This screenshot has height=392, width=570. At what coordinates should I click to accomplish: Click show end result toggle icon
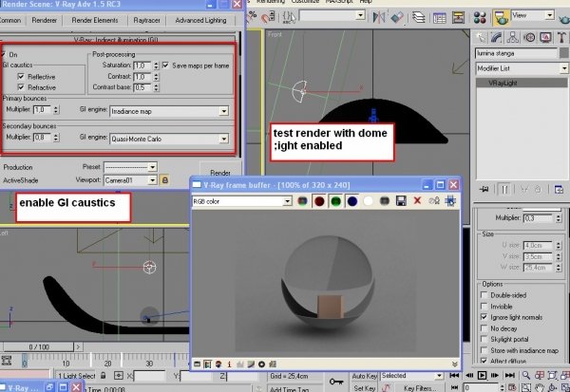click(504, 189)
